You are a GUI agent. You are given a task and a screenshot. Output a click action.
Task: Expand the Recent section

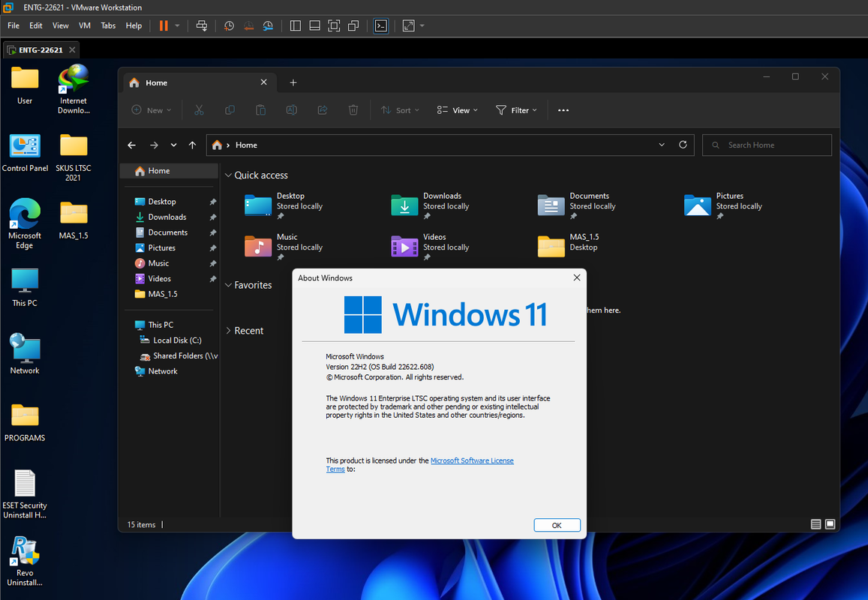[x=228, y=331]
